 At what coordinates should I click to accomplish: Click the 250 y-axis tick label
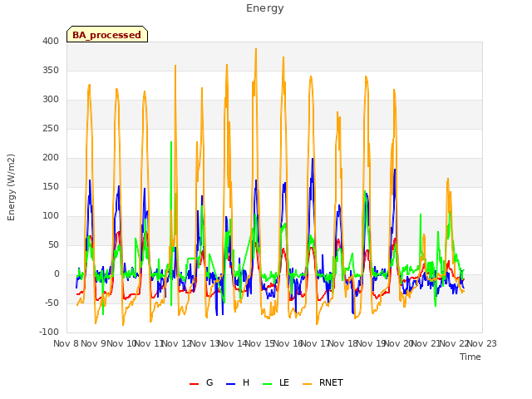tap(51, 129)
